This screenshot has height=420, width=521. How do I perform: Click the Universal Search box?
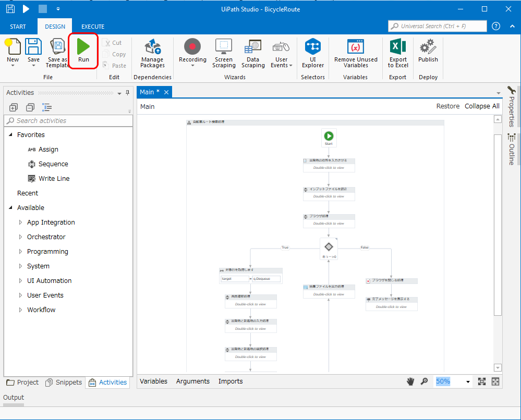pos(437,26)
